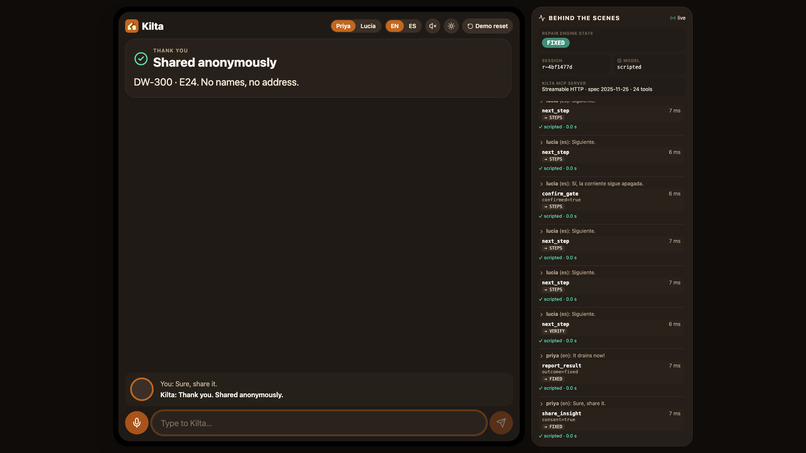Click the Kilta logo icon
Screen dimensions: 806x453
(x=132, y=26)
